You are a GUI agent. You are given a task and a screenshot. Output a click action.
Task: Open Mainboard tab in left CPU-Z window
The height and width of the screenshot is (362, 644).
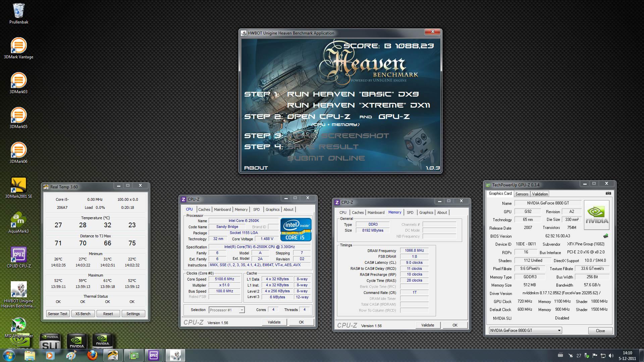click(x=222, y=209)
